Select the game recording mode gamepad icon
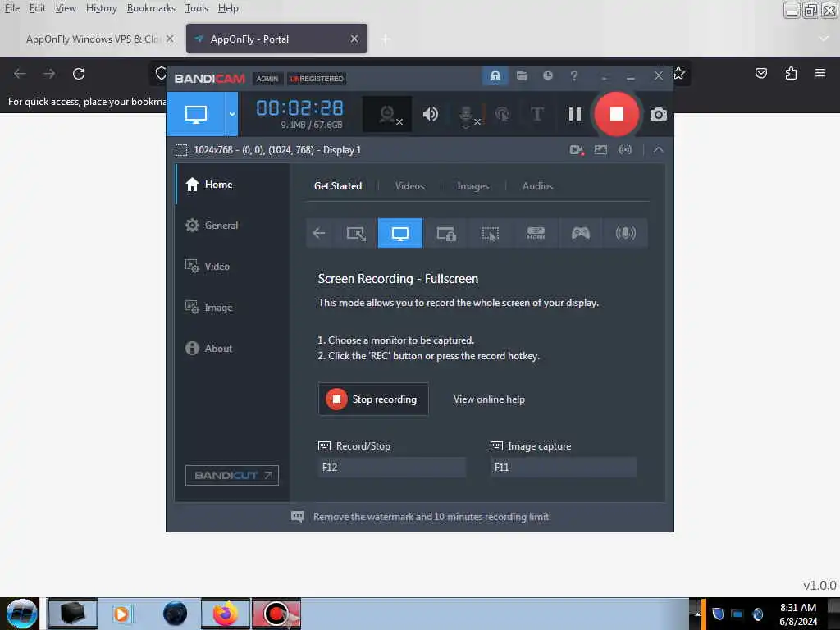 [580, 233]
